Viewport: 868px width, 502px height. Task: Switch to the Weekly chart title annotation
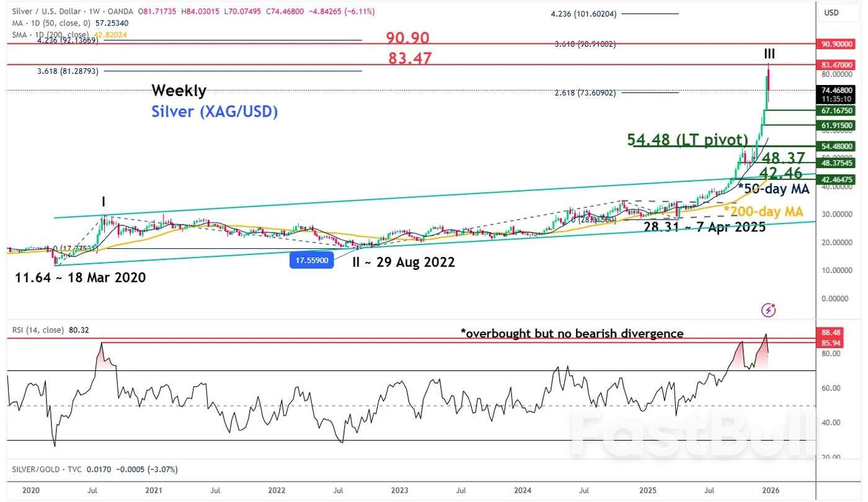179,91
